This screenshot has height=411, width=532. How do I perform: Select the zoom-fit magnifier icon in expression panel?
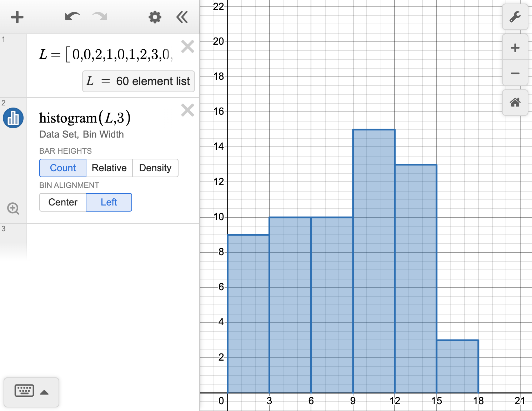tap(13, 208)
